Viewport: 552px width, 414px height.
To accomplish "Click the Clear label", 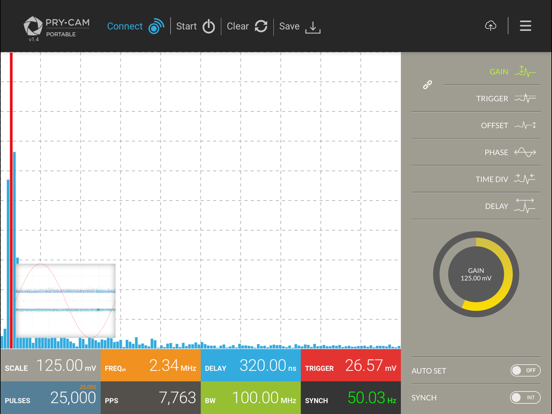I will click(x=238, y=26).
